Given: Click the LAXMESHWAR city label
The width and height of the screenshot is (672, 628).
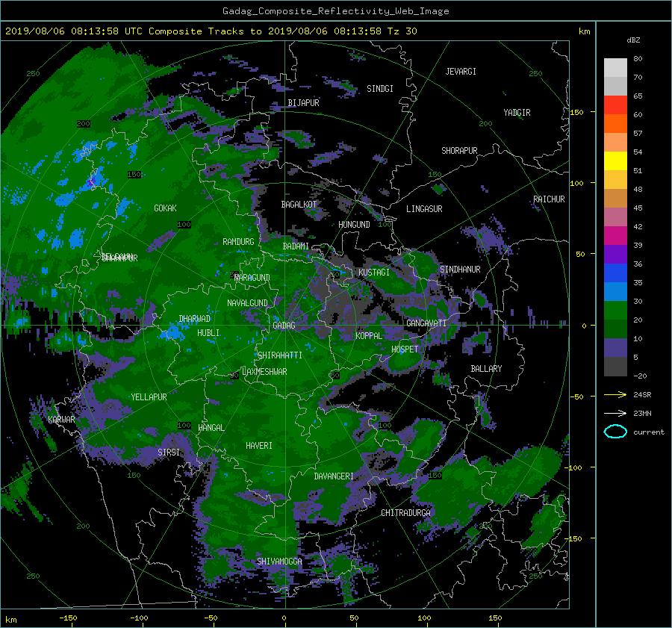Looking at the screenshot, I should pos(264,372).
